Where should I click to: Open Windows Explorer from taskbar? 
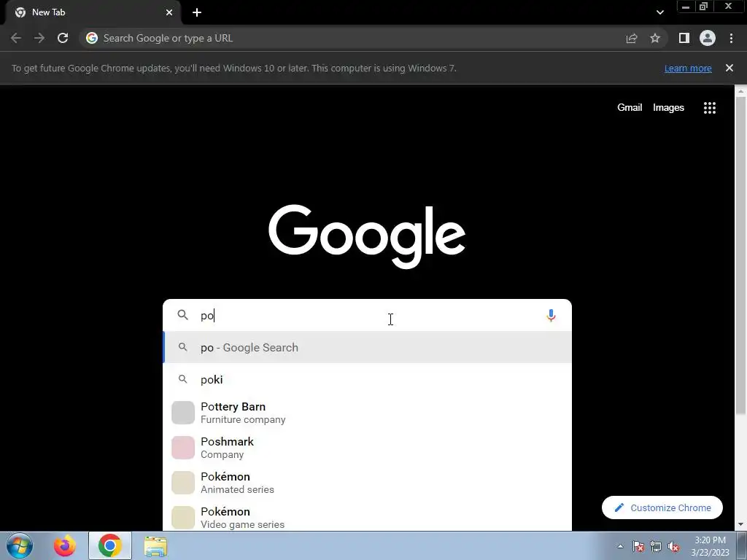click(156, 546)
